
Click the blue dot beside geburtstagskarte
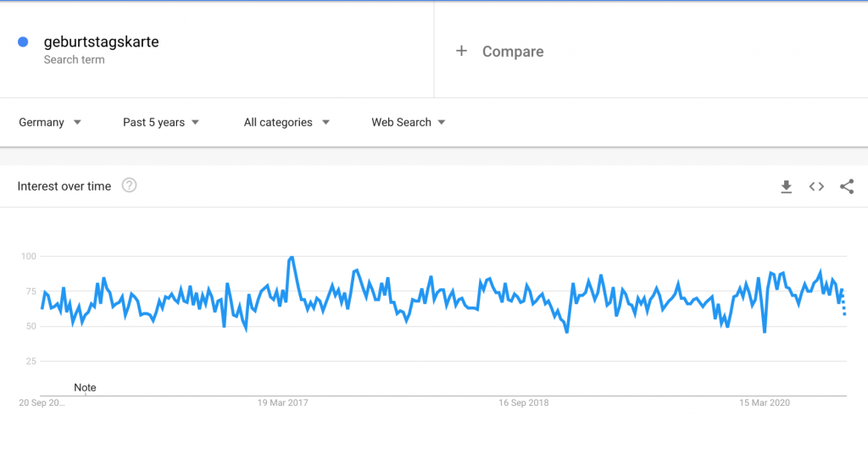click(23, 42)
